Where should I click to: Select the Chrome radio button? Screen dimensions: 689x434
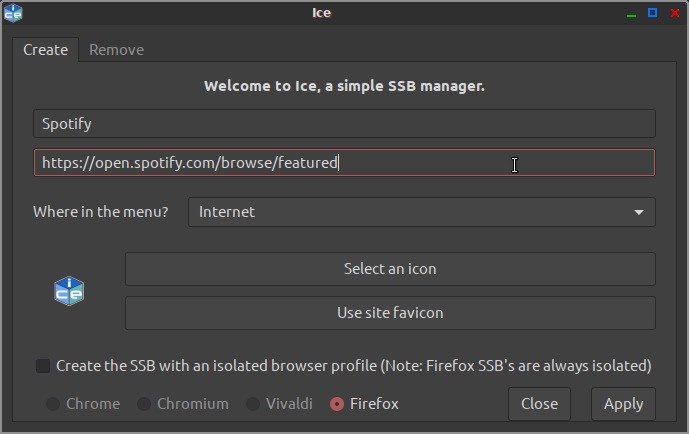point(53,404)
